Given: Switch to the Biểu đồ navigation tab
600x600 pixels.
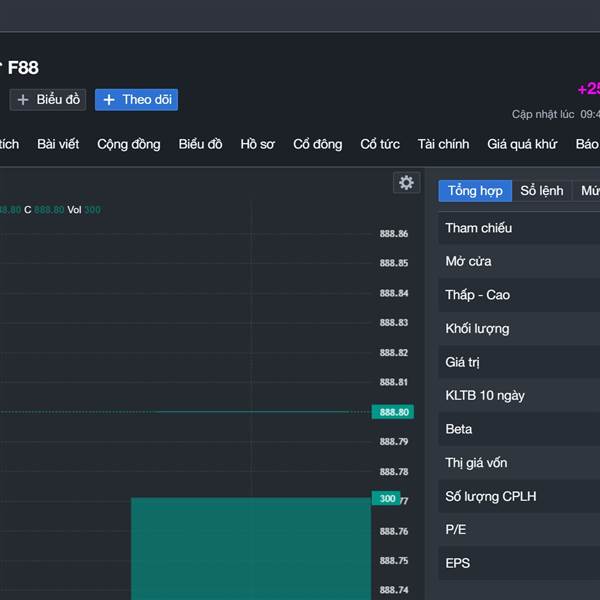Looking at the screenshot, I should click(200, 144).
